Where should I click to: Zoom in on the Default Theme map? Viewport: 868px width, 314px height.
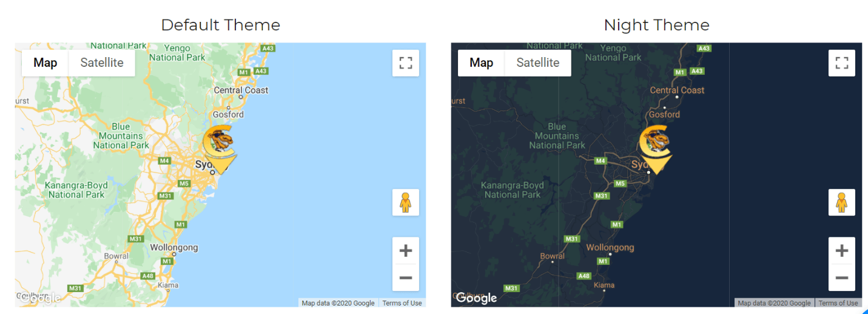(x=406, y=250)
